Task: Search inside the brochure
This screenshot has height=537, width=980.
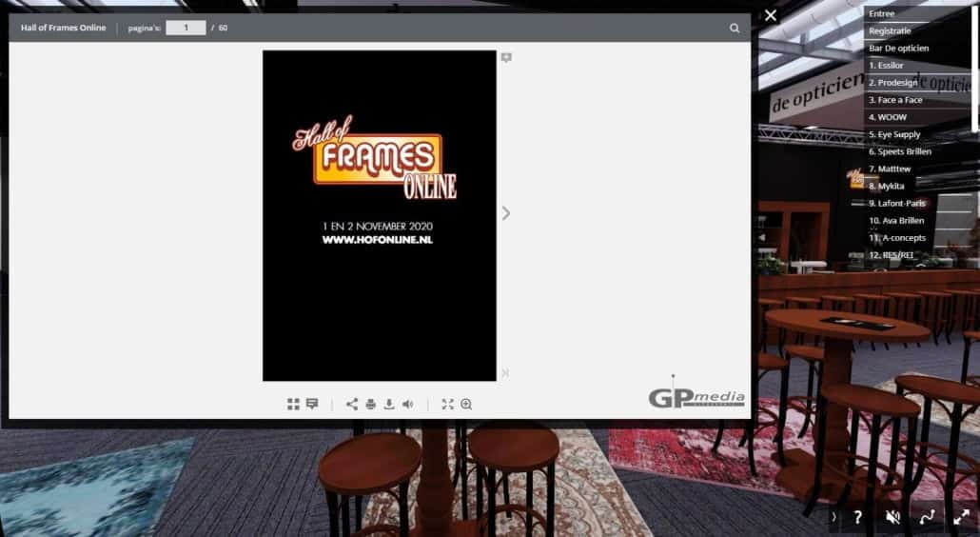Action: (x=735, y=29)
